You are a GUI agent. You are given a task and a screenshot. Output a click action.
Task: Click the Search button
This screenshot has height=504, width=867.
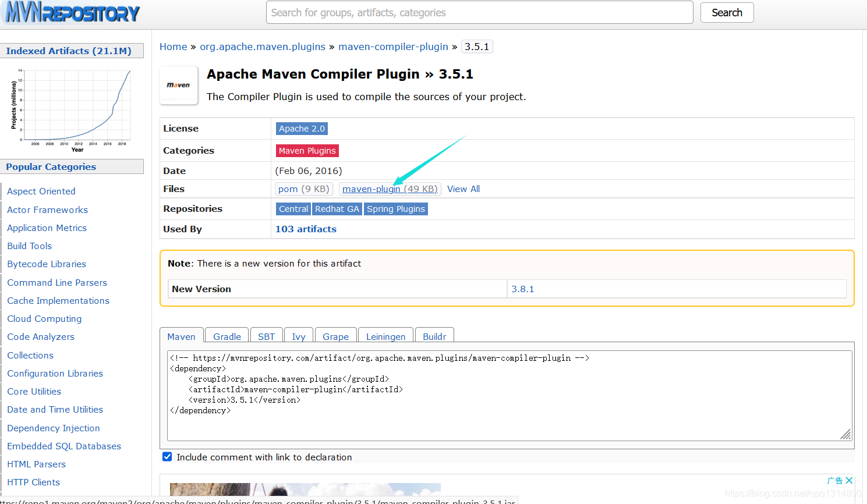[x=727, y=12]
